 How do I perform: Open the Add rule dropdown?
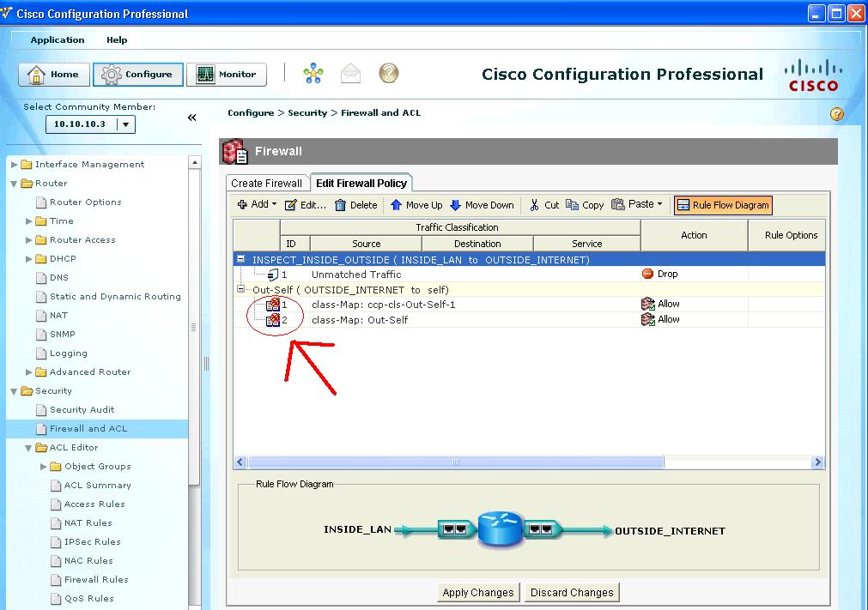click(257, 205)
